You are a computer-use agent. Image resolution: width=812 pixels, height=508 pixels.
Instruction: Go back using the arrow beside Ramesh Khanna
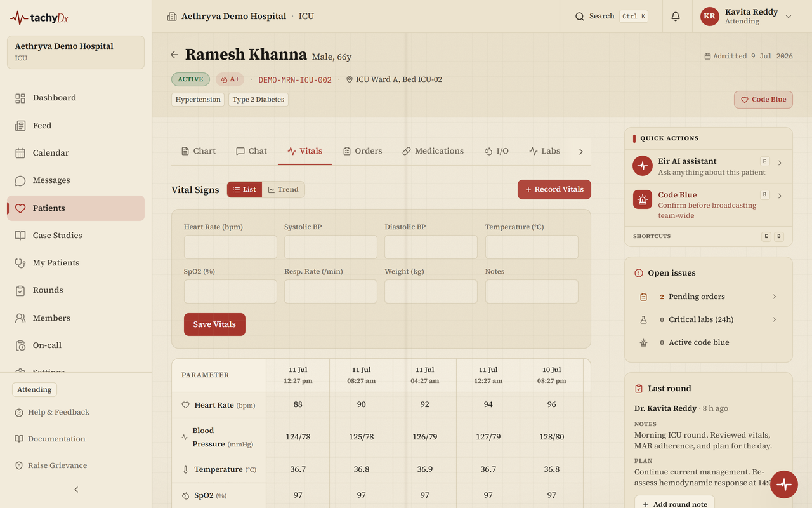[174, 55]
